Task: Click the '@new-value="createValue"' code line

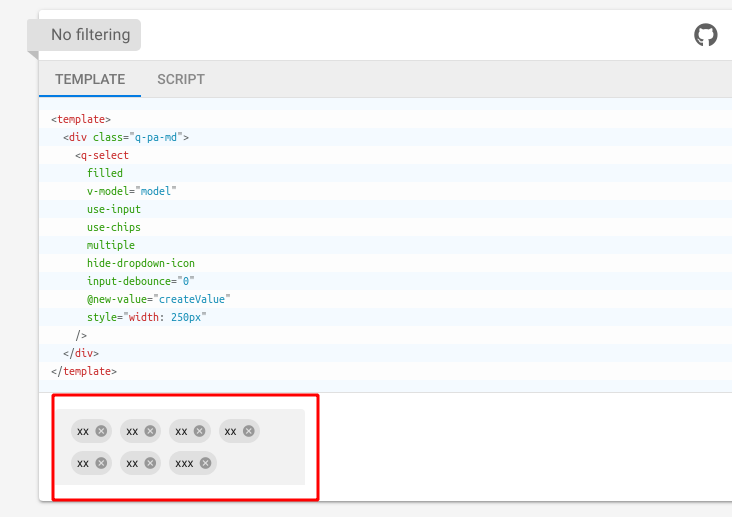Action: [x=158, y=299]
